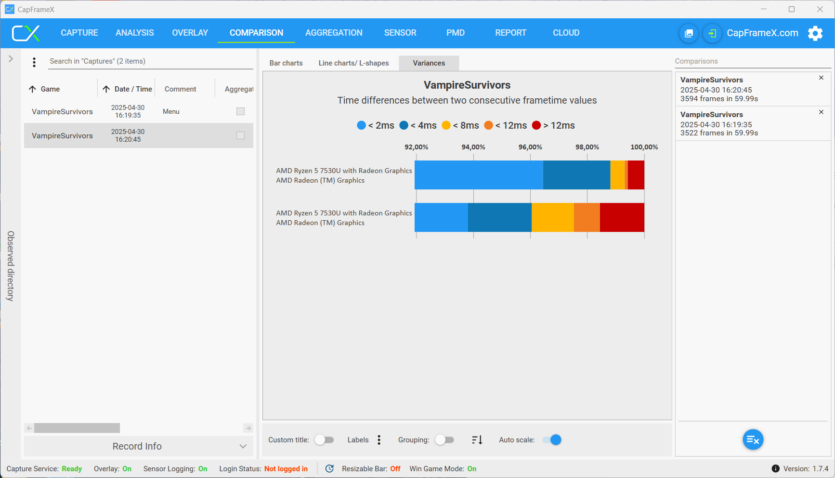Click the < 8ms legend swatch
The height and width of the screenshot is (478, 835).
click(x=446, y=125)
